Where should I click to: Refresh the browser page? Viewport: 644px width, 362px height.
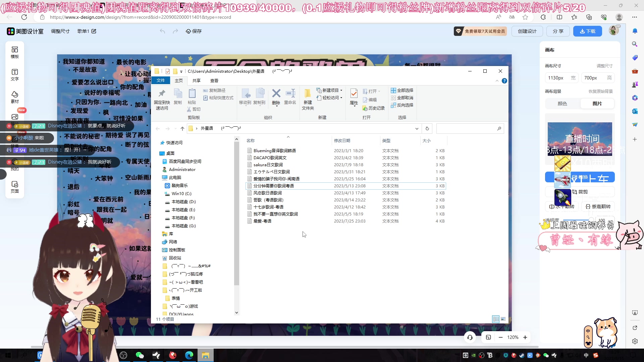(24, 17)
